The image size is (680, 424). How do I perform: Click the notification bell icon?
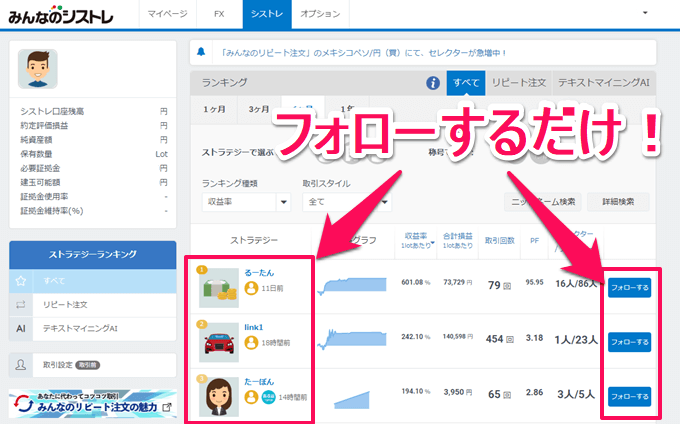[x=201, y=52]
